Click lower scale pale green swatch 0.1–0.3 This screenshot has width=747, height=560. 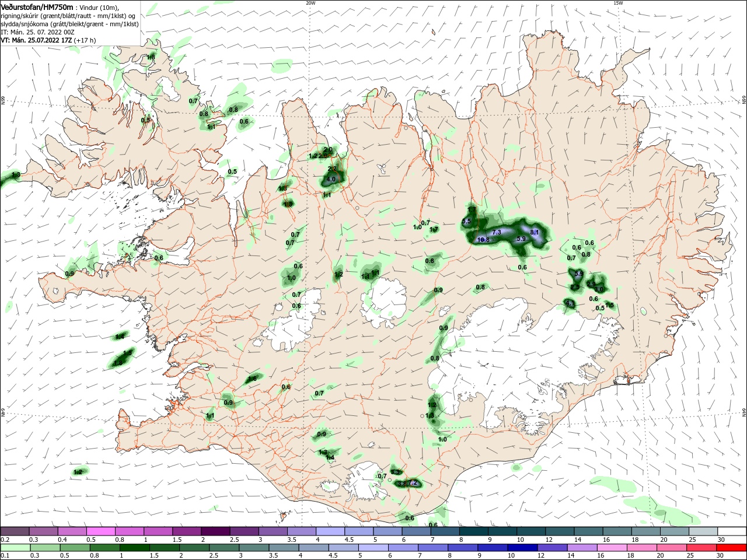16,547
